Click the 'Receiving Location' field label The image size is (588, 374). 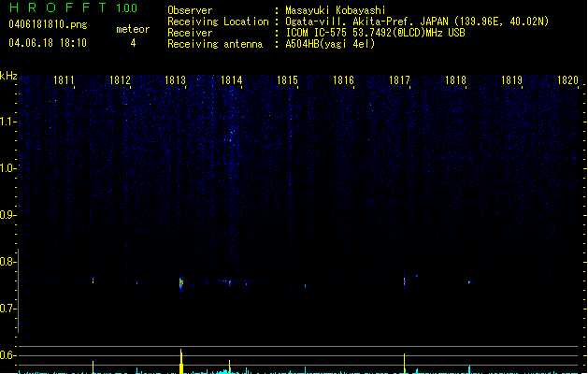[218, 22]
